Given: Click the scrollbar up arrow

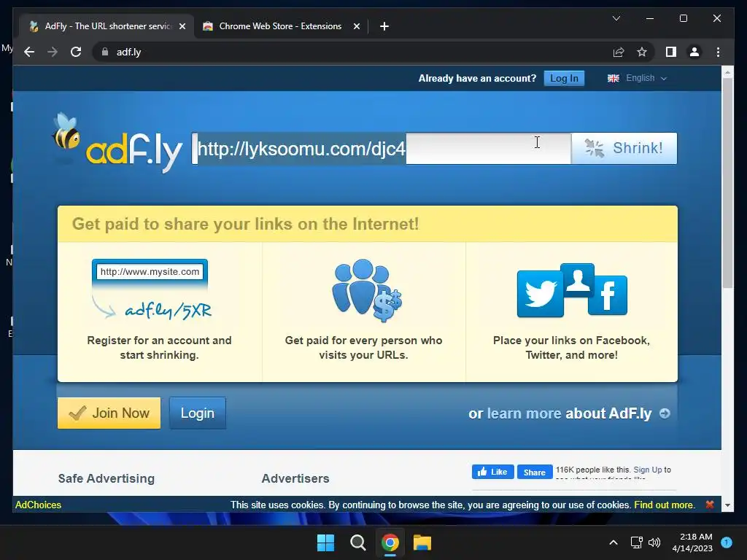Looking at the screenshot, I should pyautogui.click(x=727, y=72).
